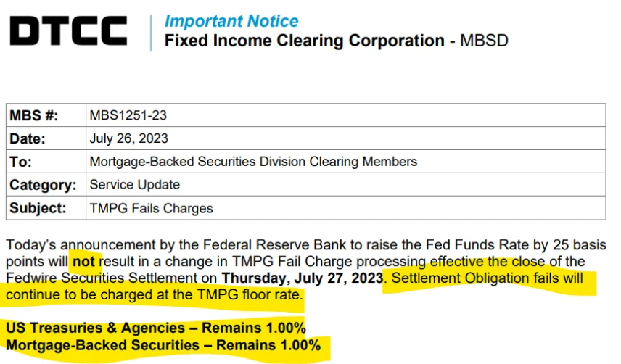This screenshot has height=364, width=621.
Task: Click the 'Service Update' category value
Action: pos(135,185)
